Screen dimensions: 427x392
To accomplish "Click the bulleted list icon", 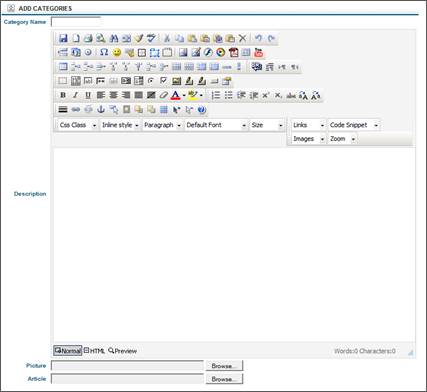I will coord(228,95).
